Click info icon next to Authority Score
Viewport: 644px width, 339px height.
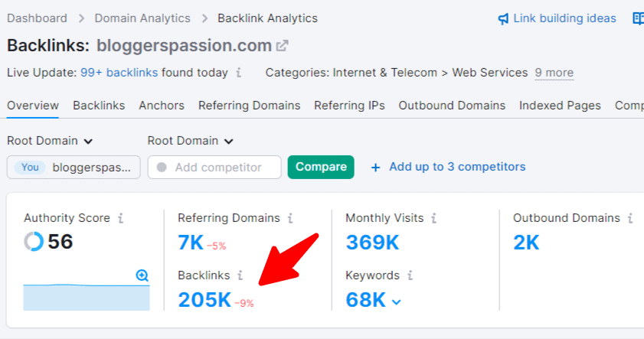pyautogui.click(x=120, y=218)
